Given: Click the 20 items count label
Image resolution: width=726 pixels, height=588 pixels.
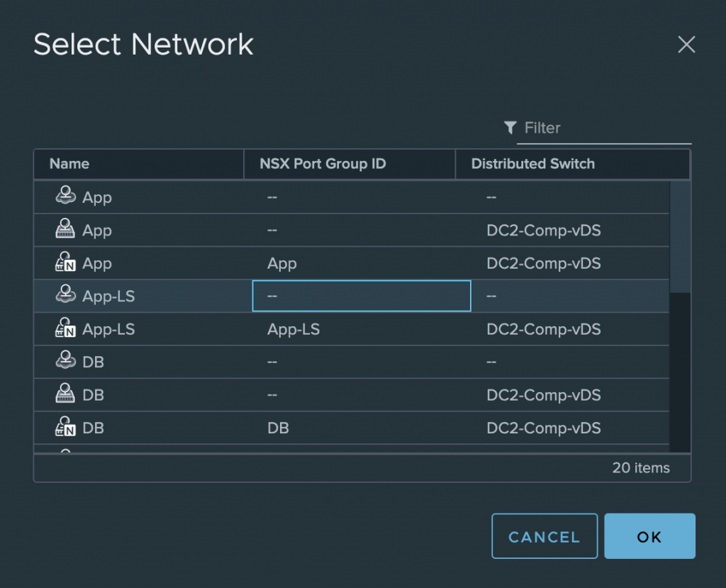Looking at the screenshot, I should (641, 467).
